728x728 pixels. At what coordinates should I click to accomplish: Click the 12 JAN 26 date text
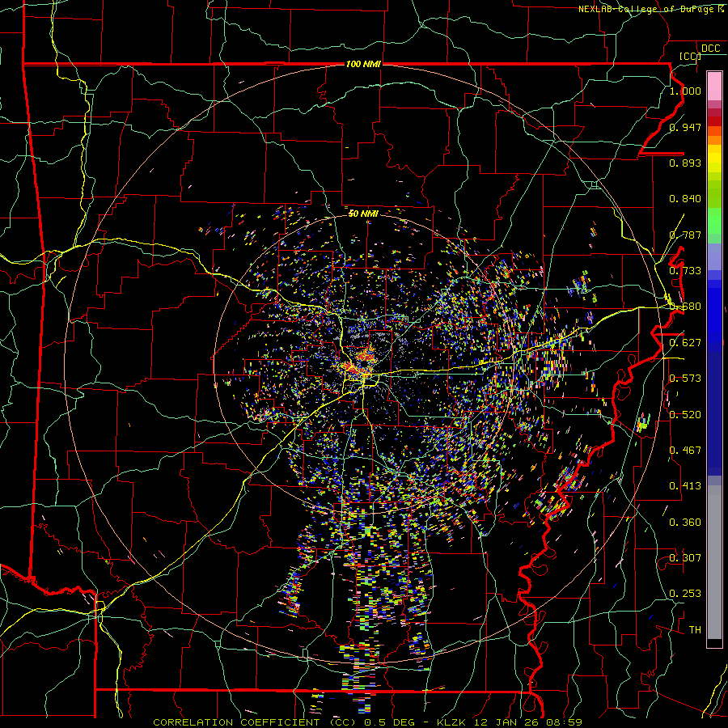pyautogui.click(x=505, y=722)
